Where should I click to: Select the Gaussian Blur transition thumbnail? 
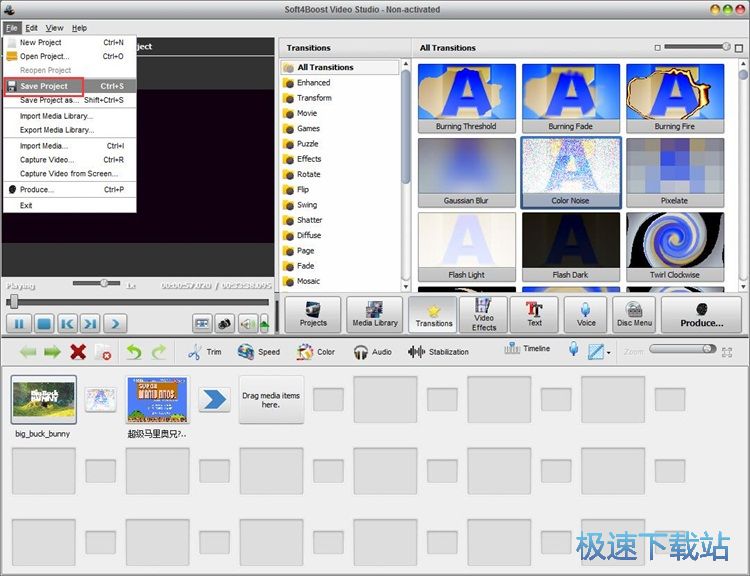tap(466, 173)
